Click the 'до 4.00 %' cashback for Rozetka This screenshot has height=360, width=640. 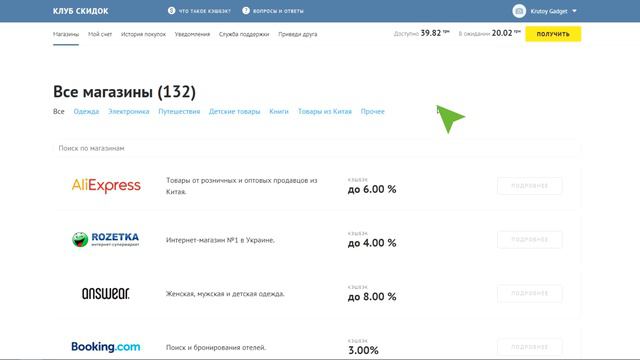click(x=372, y=243)
